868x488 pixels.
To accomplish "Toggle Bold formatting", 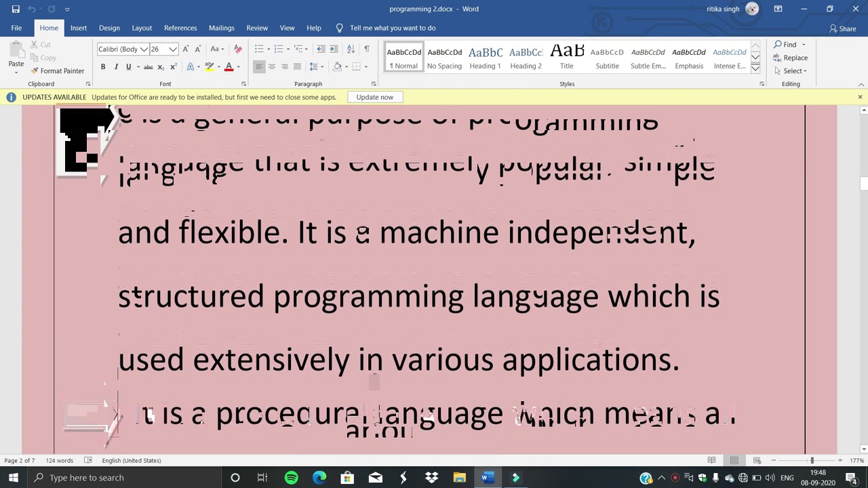I will coord(103,66).
